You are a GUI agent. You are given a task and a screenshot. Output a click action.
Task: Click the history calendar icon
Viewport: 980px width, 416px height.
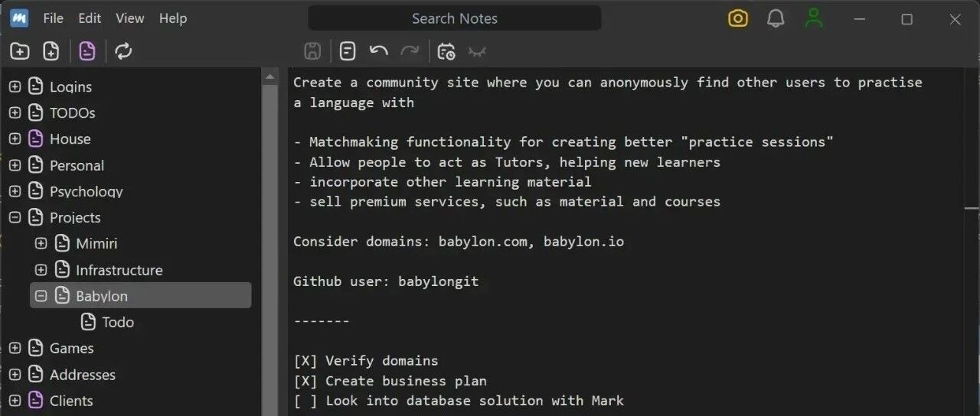pos(446,51)
